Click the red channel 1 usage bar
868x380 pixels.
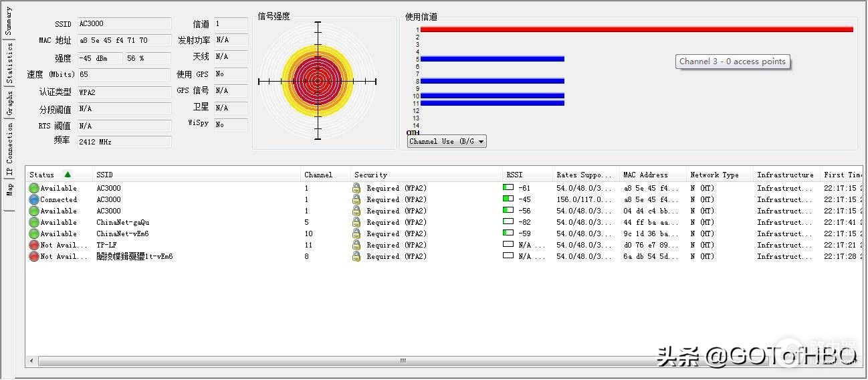tap(636, 29)
